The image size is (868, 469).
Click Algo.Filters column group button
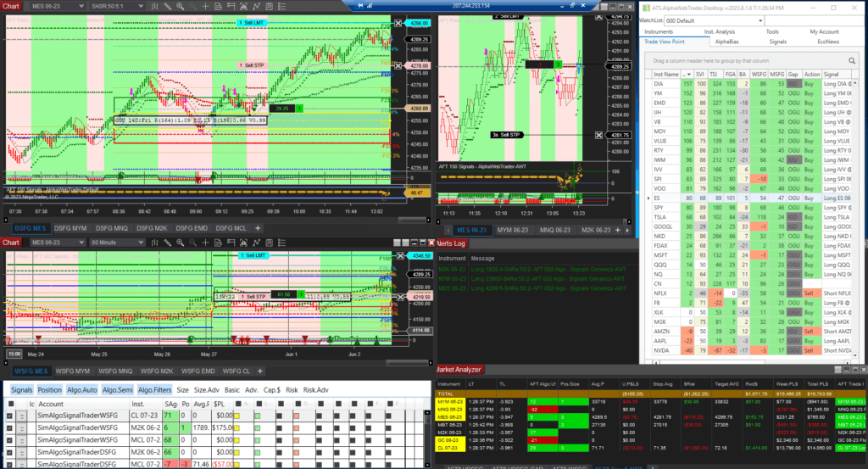(x=154, y=390)
